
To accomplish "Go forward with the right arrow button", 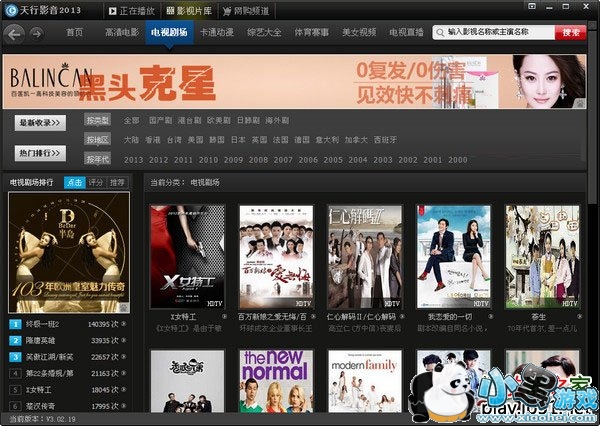I will tap(36, 34).
